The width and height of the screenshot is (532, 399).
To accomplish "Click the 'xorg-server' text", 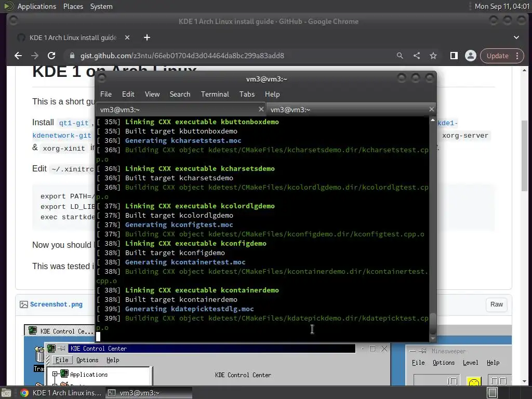I will pyautogui.click(x=465, y=136).
